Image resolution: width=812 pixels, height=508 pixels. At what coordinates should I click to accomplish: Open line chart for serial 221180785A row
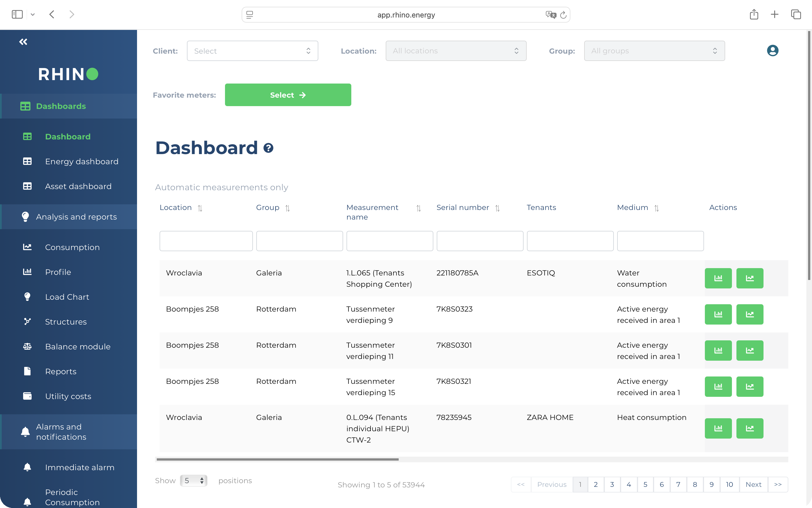coord(750,278)
